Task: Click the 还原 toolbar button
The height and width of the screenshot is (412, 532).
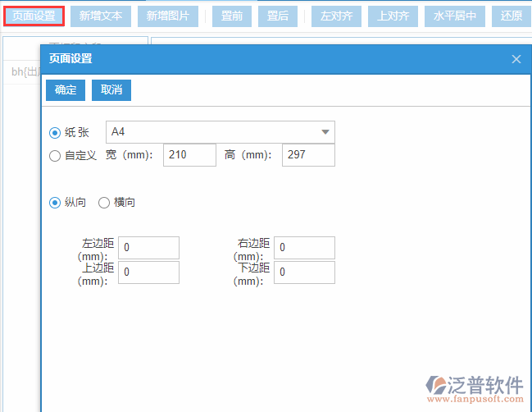Action: point(512,16)
